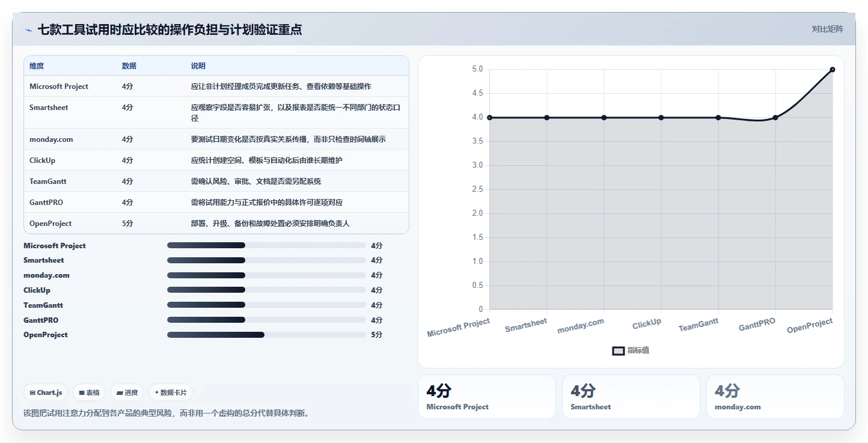Screen dimensions: 868x443
Task: Open the monday.com 4分 data card
Action: pyautogui.click(x=775, y=397)
